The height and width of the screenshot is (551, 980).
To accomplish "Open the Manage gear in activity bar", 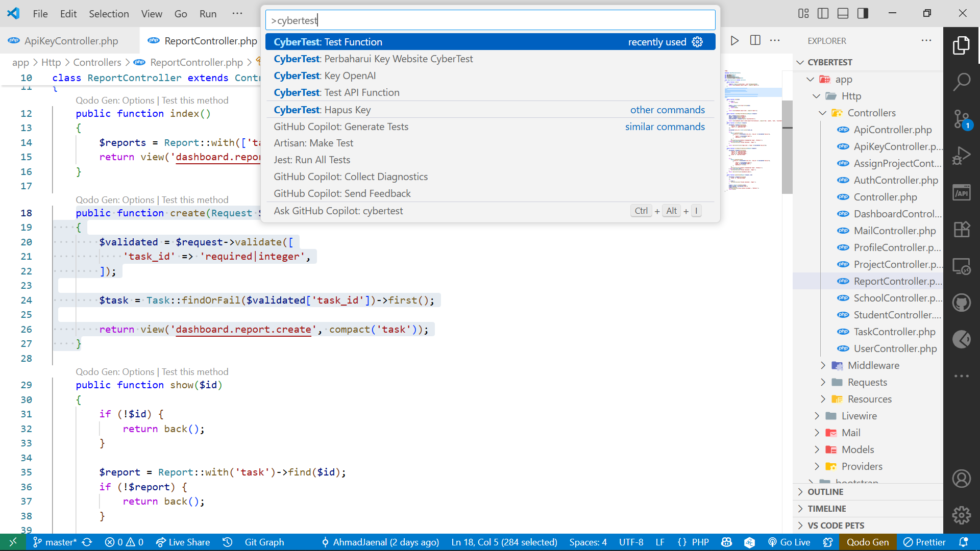I will [x=961, y=515].
